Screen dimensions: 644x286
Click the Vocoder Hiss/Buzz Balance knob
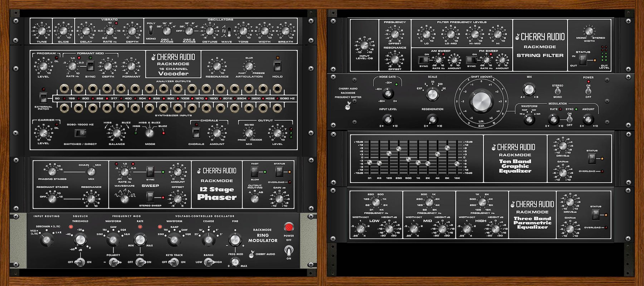pos(117,133)
